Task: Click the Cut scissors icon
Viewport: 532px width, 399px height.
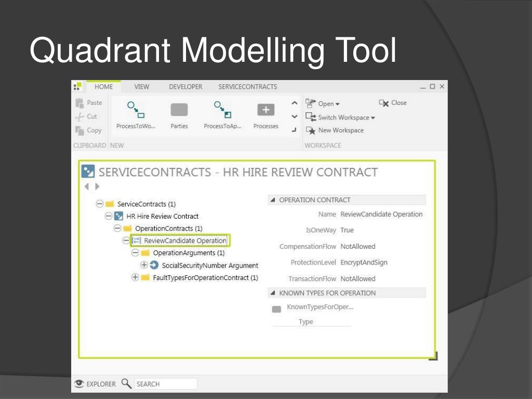Action: coord(79,117)
